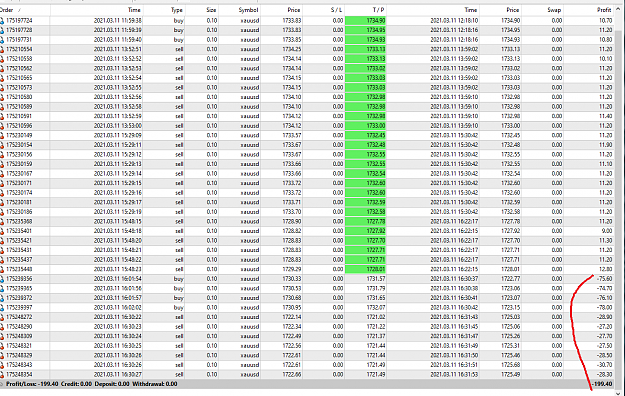625x396 pixels.
Task: Click the Profit/Loss: -199.40 summary text
Action: click(x=32, y=384)
